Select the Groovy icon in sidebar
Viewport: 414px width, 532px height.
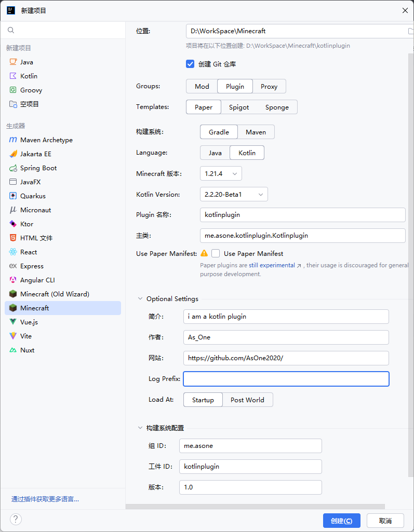click(x=13, y=90)
